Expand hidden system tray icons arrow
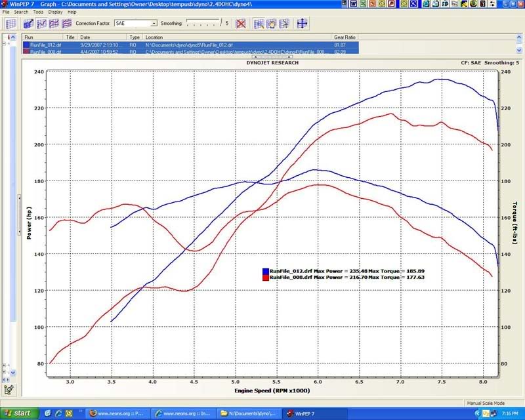Viewport: 525px width, 420px height. coord(478,413)
